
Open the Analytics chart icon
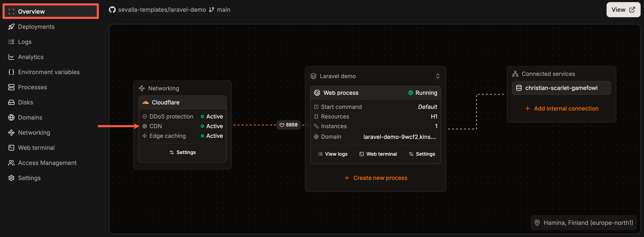(11, 57)
